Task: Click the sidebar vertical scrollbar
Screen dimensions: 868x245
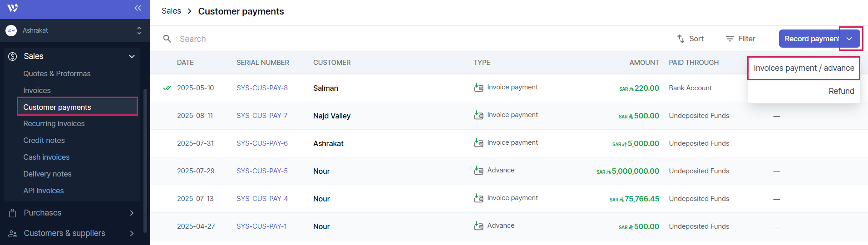Action: coord(145,159)
